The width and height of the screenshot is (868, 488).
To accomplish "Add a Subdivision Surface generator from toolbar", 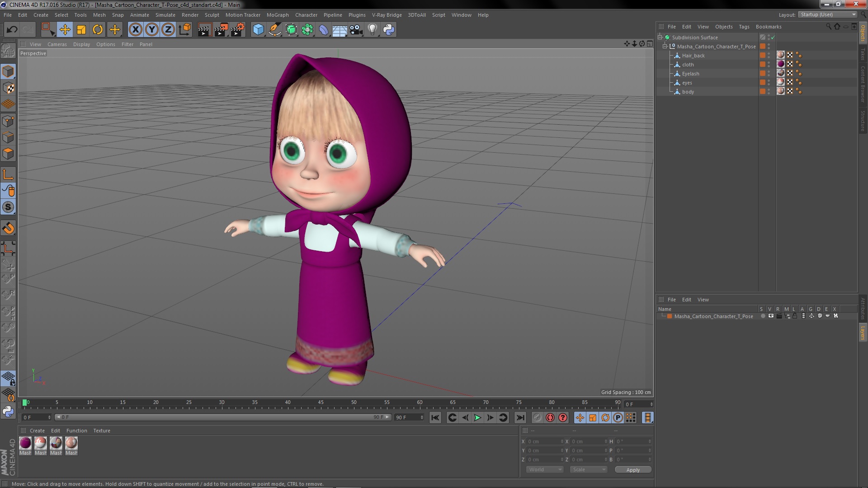I will click(x=291, y=30).
